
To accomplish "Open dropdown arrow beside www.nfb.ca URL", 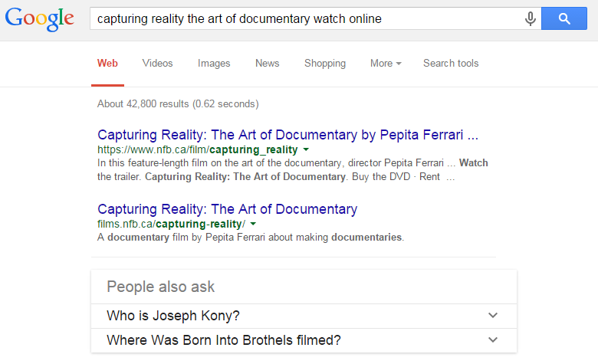I will (306, 149).
